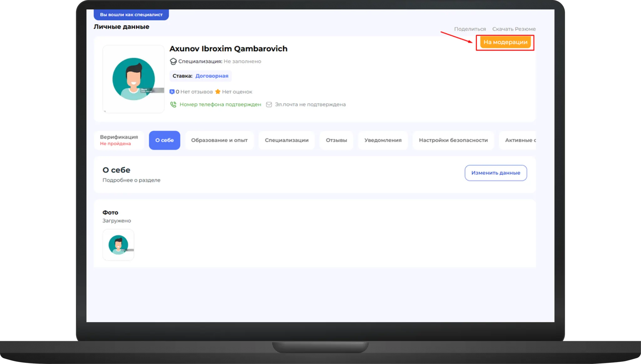This screenshot has height=364, width=641.
Task: Open the Специализации tab
Action: [x=286, y=140]
